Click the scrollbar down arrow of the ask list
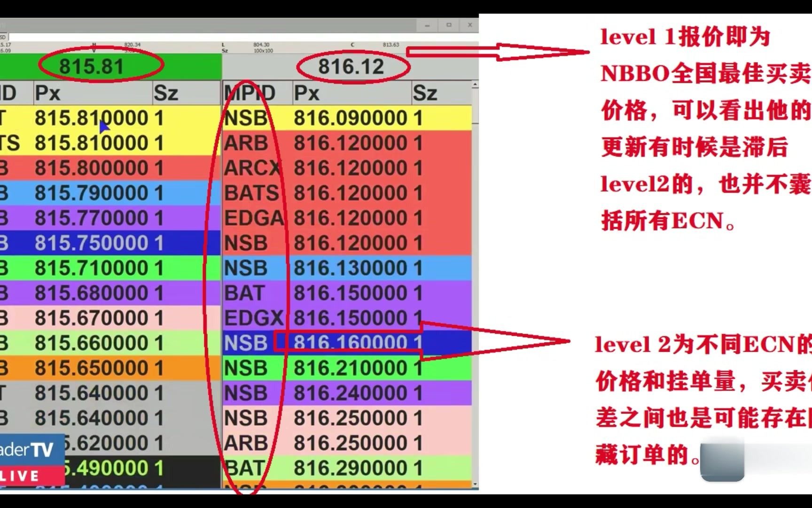The height and width of the screenshot is (508, 812). tap(475, 484)
